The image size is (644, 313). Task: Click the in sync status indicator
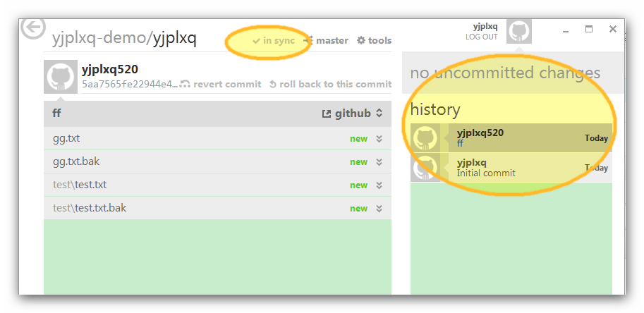coord(274,41)
